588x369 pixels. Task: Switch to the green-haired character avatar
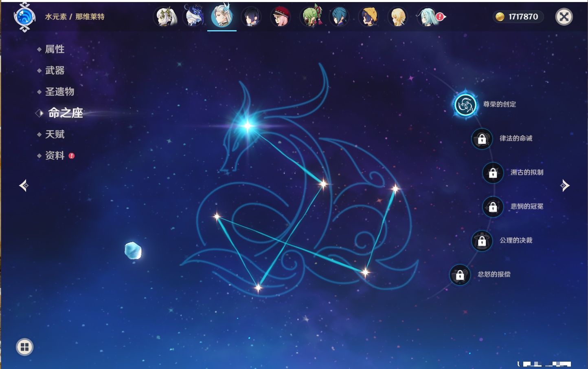[310, 17]
